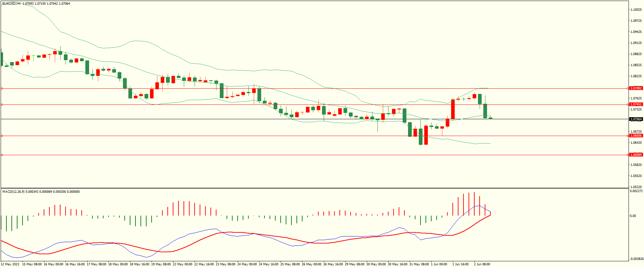Click the MACD zero level 0.00 label
Image resolution: width=644 pixels, height=268 pixels.
pyautogui.click(x=633, y=216)
